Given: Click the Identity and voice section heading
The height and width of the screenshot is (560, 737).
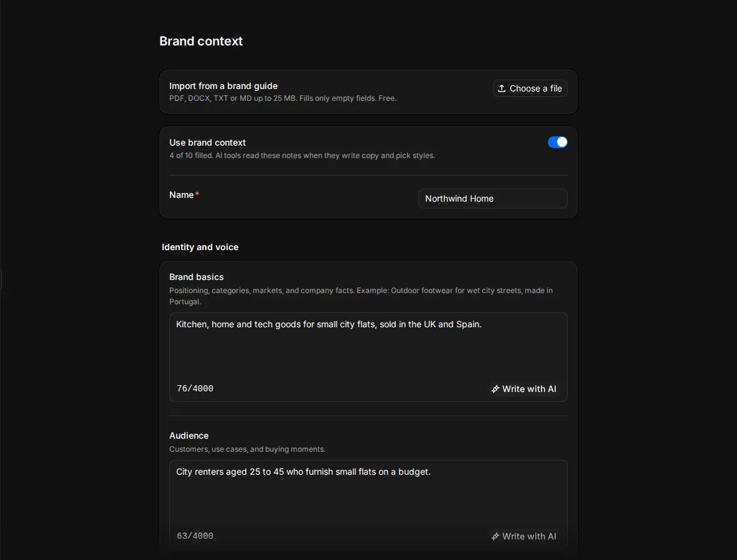Looking at the screenshot, I should coord(200,247).
